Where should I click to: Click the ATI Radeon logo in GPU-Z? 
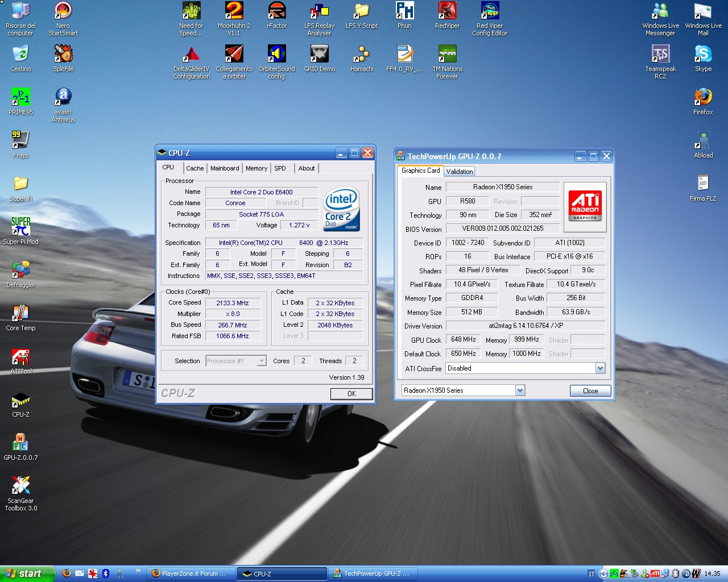(x=585, y=206)
